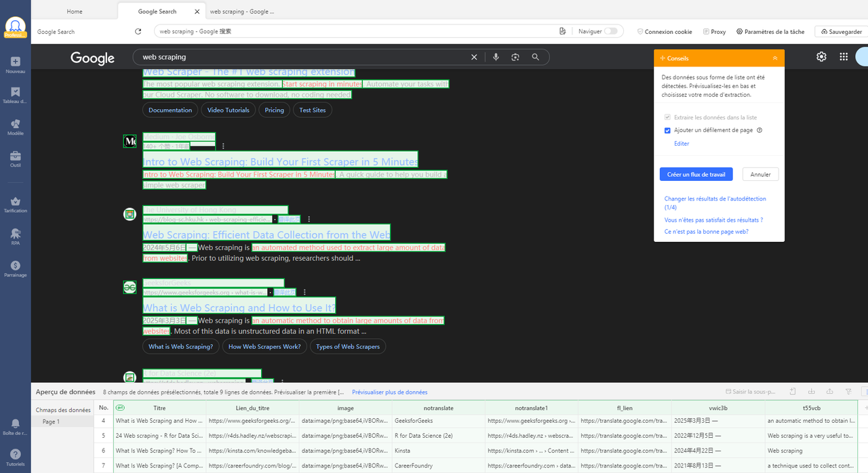Viewport: 868px width, 473px height.
Task: Collapse the Conseils panel with the chevron
Action: pyautogui.click(x=775, y=58)
